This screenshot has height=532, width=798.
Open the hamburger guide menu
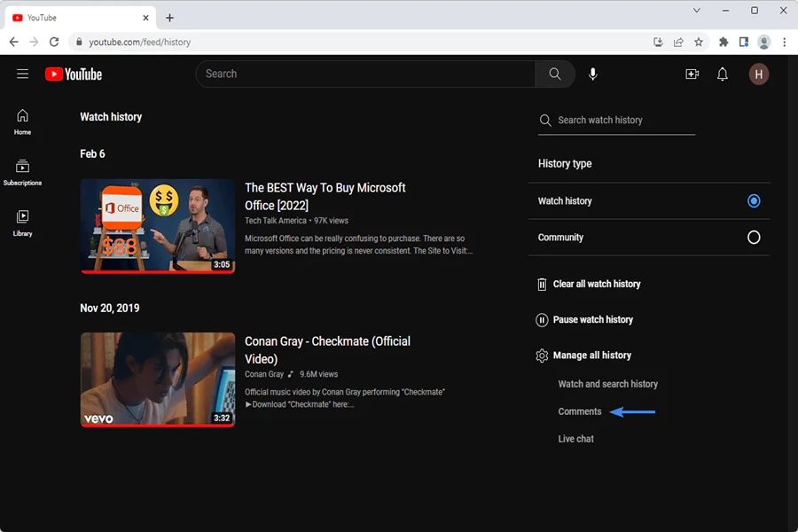22,74
